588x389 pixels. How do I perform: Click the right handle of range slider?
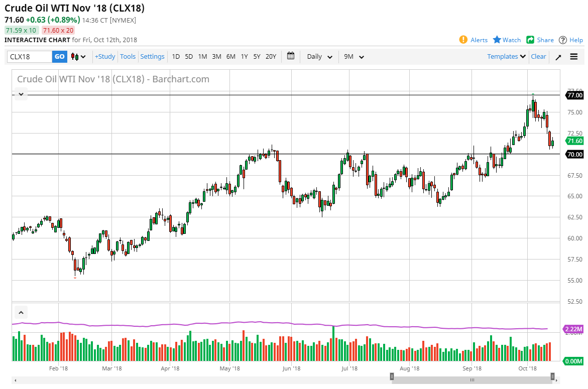(552, 376)
